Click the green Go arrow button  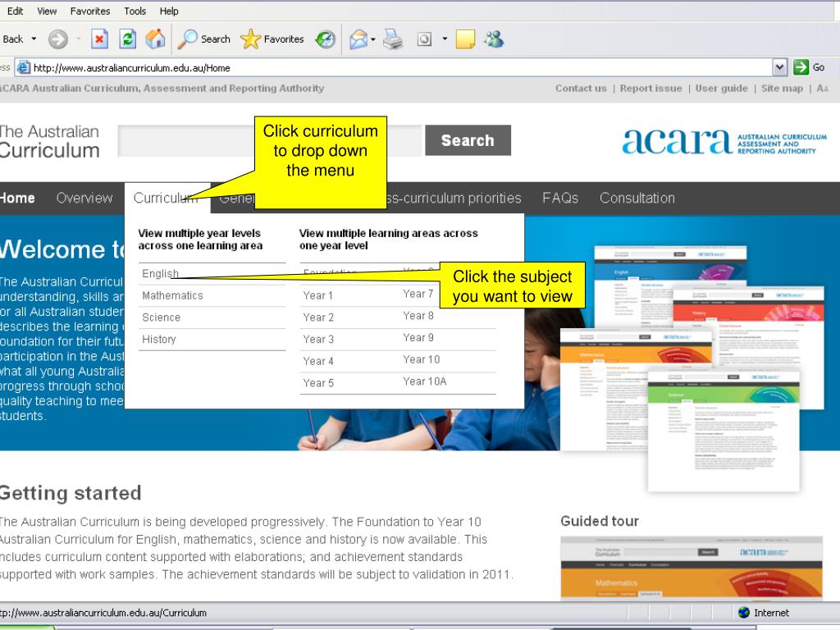click(x=801, y=67)
